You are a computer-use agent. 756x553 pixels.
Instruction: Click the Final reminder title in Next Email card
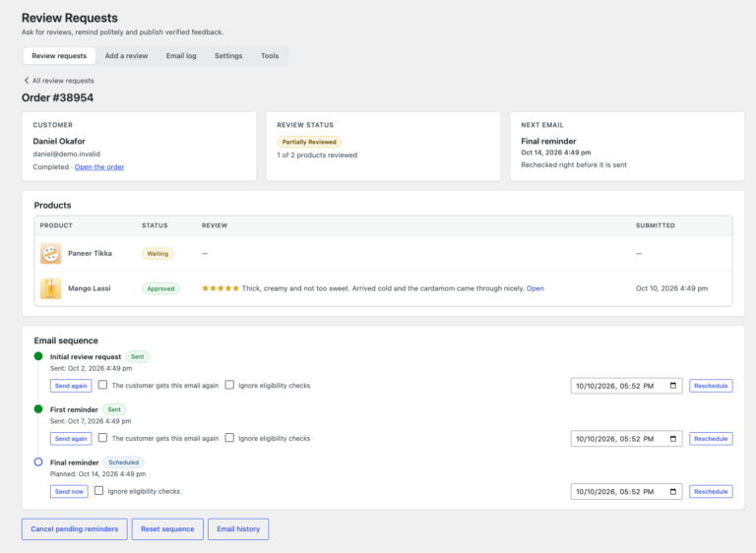[x=548, y=142]
